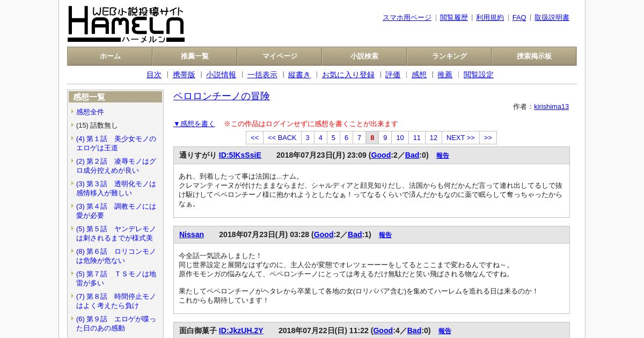Click お気に入り登録 link
Viewport: 644px width, 338px height.
coord(348,75)
